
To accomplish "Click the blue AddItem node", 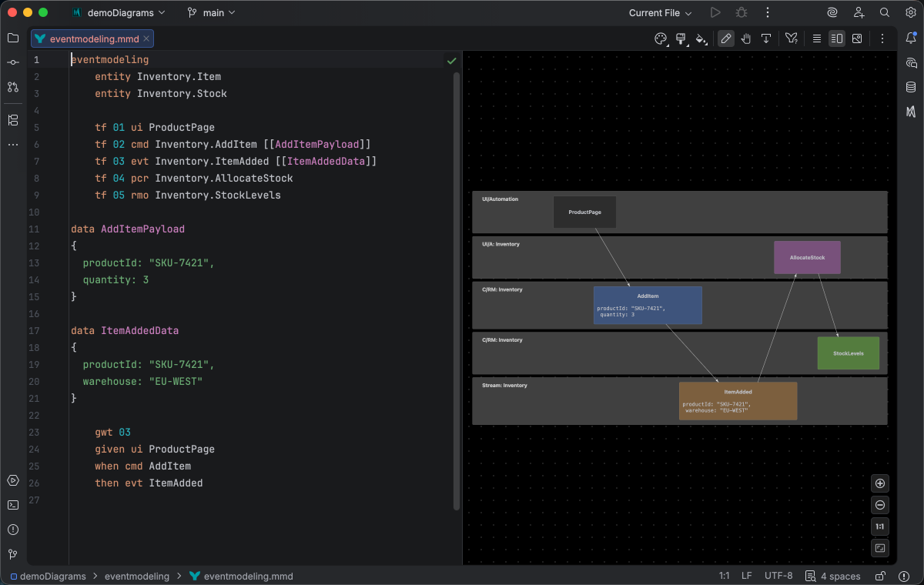I will coord(648,305).
